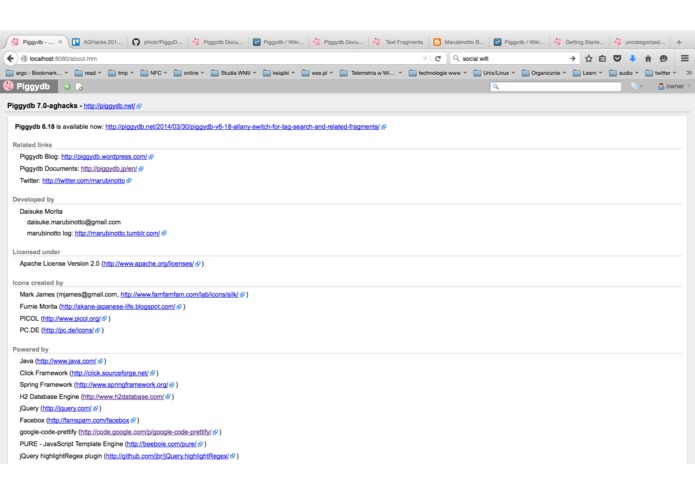This screenshot has width=695, height=494.
Task: Open the famfamfam silk icons link
Action: 180,295
